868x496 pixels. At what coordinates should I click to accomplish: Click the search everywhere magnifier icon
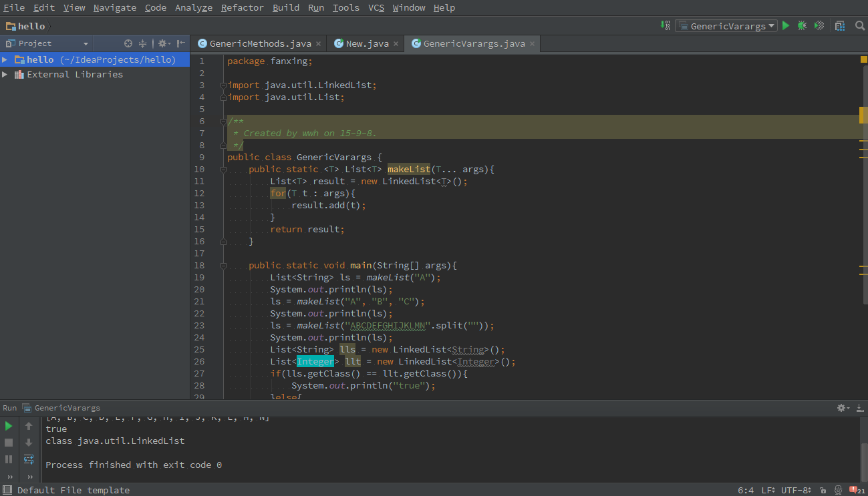coord(860,26)
